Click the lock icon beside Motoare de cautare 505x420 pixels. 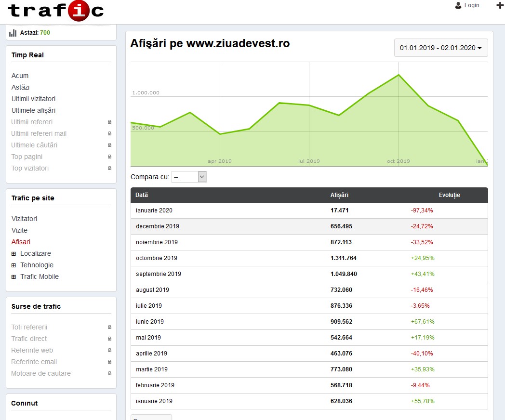pyautogui.click(x=109, y=373)
